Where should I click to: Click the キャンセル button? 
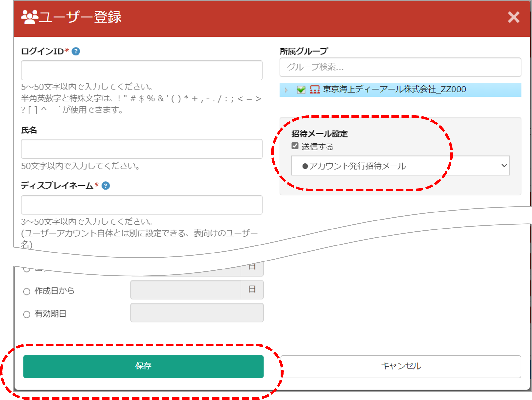pyautogui.click(x=401, y=366)
